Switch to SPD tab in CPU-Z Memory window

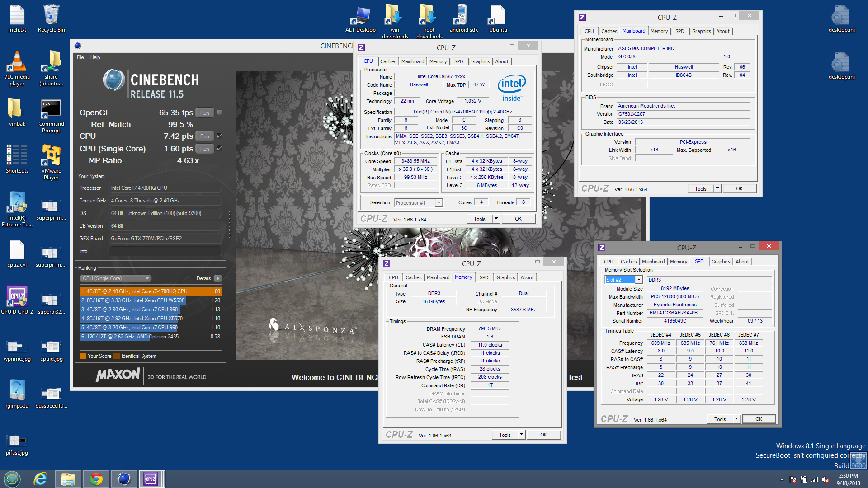(x=484, y=277)
